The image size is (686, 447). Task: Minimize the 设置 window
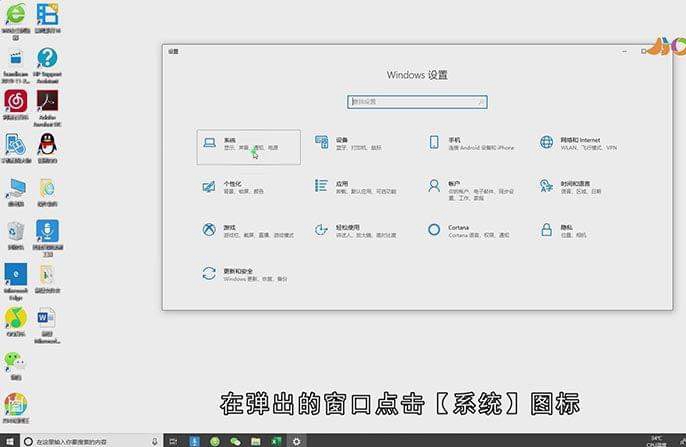(624, 52)
